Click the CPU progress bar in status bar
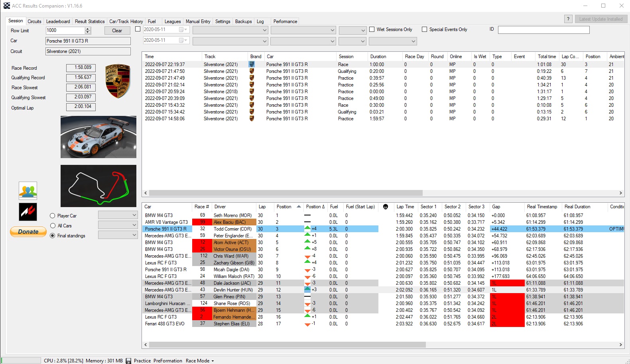The image size is (630, 364). click(21, 360)
